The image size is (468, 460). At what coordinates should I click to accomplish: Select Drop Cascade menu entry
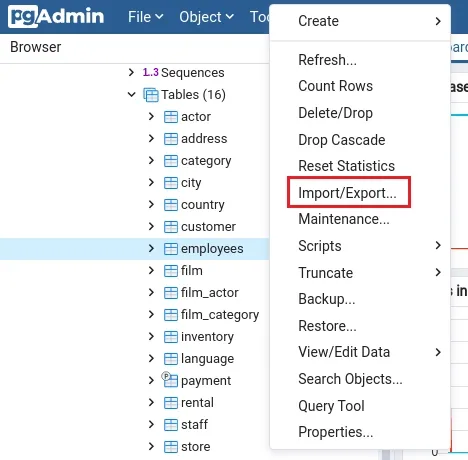point(360,140)
